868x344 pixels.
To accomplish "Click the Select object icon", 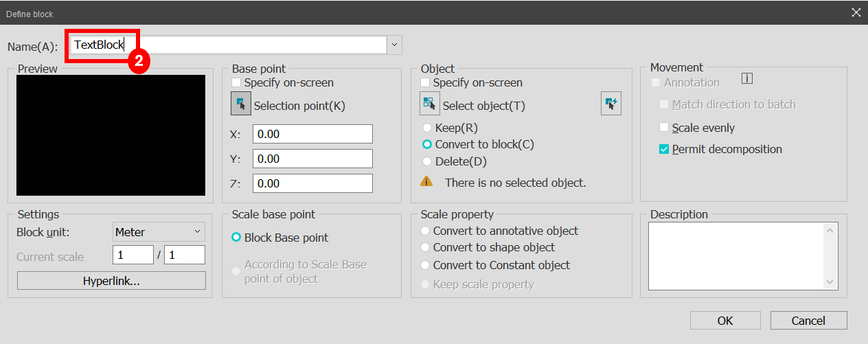I will [x=429, y=104].
